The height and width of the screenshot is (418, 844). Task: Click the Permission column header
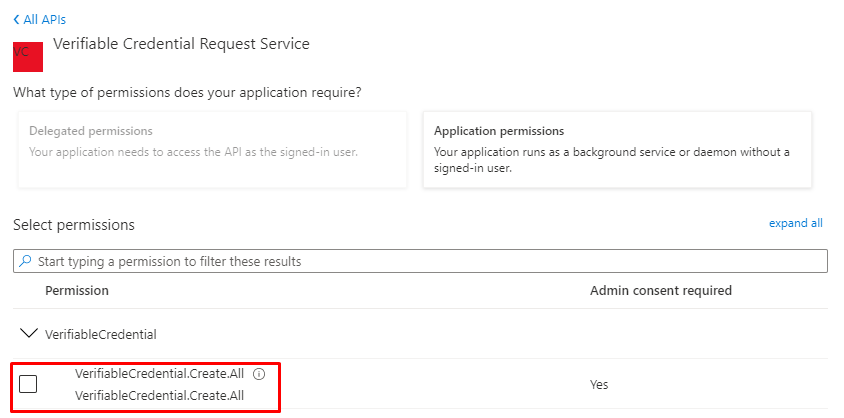coord(77,290)
